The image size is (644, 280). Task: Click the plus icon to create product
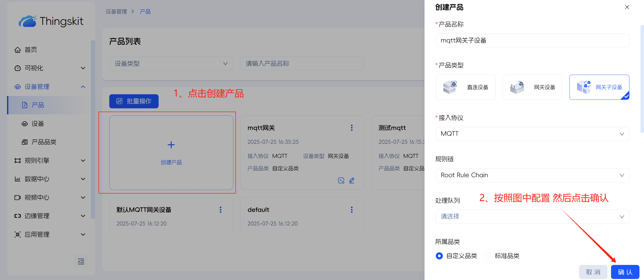[x=171, y=145]
